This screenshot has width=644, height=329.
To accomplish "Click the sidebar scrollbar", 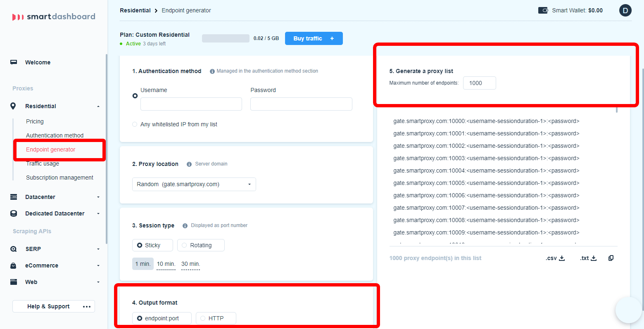I will point(107,149).
